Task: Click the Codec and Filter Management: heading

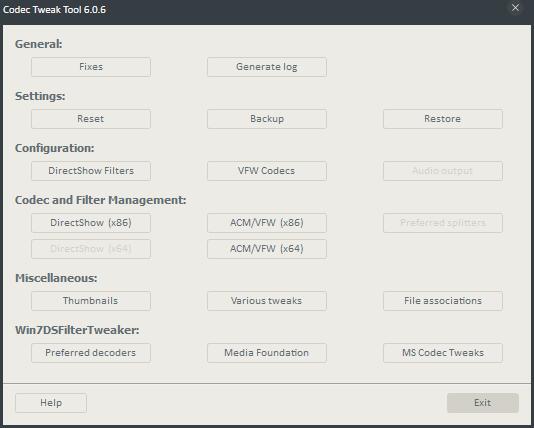Action: click(x=100, y=200)
